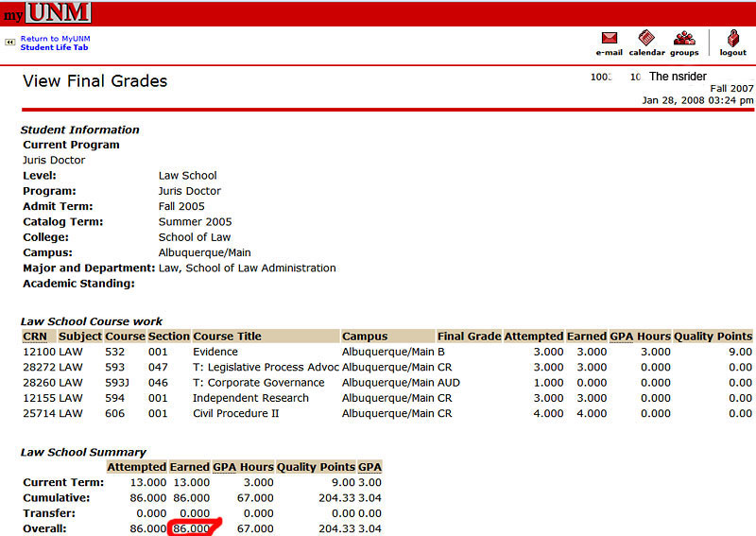
Task: Click the GPA Hours header in the course work table
Action: click(640, 337)
